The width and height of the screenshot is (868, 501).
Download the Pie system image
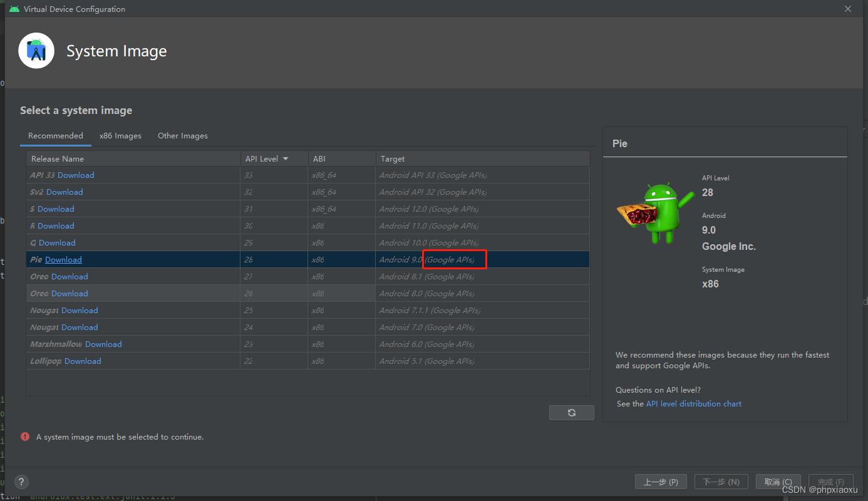coord(63,260)
